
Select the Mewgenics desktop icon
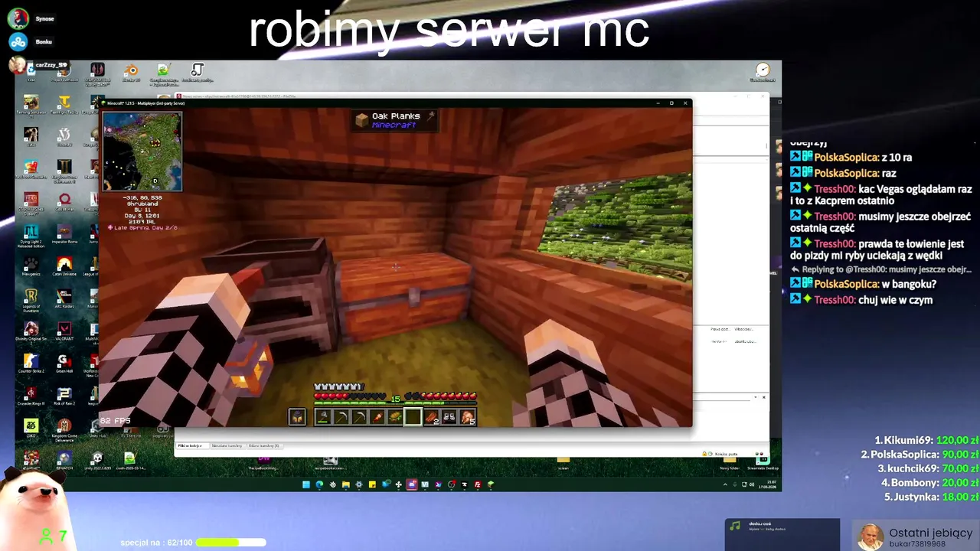[x=31, y=266]
